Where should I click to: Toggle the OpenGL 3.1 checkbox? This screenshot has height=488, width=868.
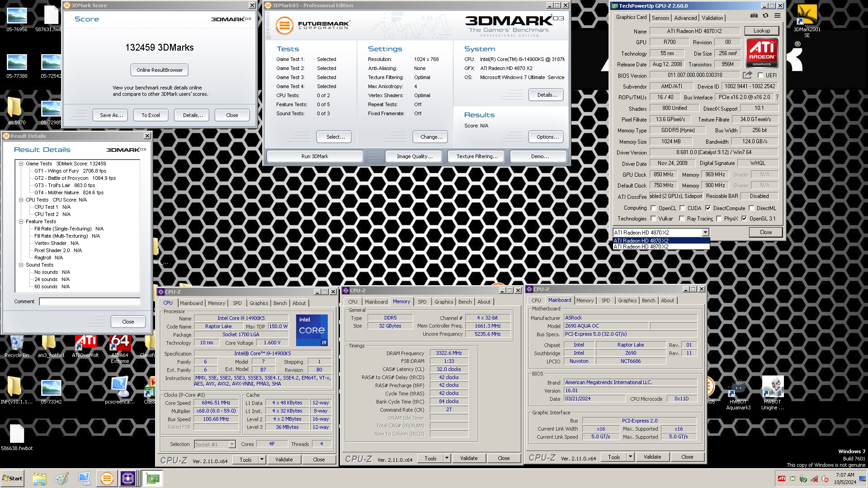[x=744, y=219]
